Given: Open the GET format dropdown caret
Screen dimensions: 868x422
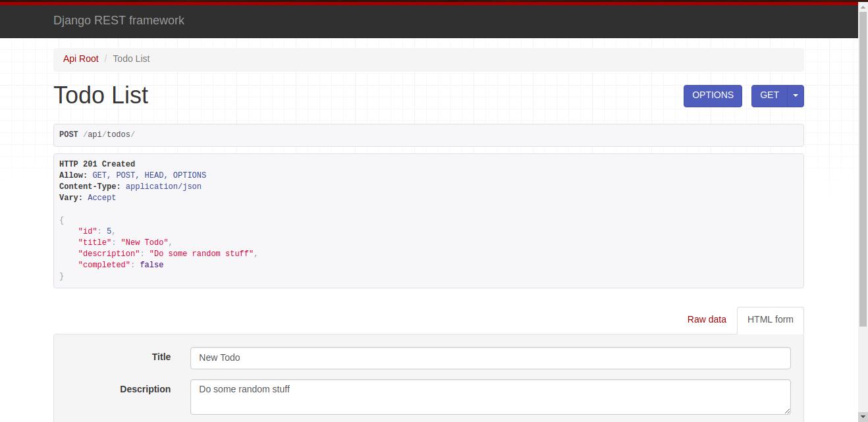Looking at the screenshot, I should pyautogui.click(x=796, y=95).
